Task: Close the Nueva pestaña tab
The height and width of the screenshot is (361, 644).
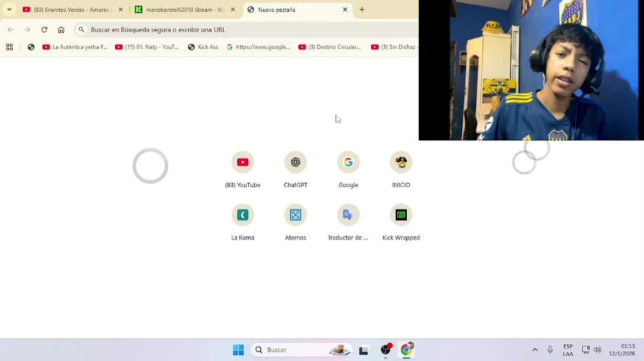Action: pyautogui.click(x=345, y=10)
